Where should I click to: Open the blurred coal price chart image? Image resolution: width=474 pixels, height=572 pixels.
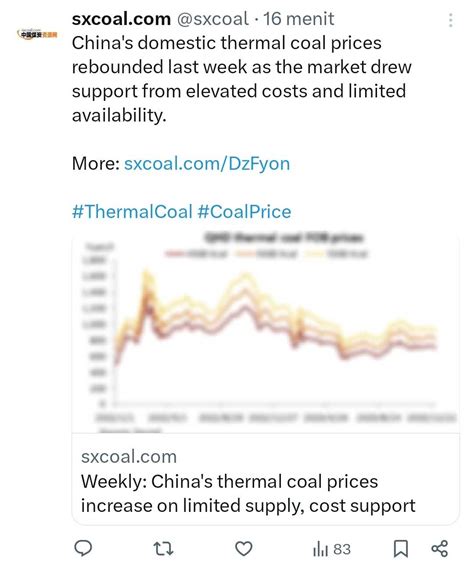coord(265,333)
